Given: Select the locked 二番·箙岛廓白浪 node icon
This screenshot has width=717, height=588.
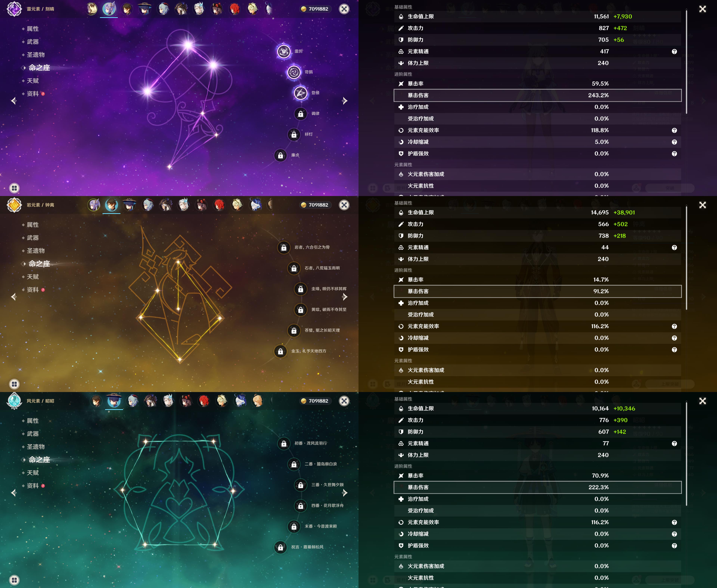Looking at the screenshot, I should click(294, 464).
